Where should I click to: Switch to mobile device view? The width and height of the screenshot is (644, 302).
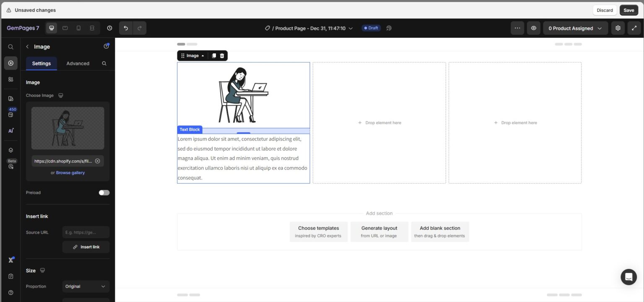click(78, 28)
